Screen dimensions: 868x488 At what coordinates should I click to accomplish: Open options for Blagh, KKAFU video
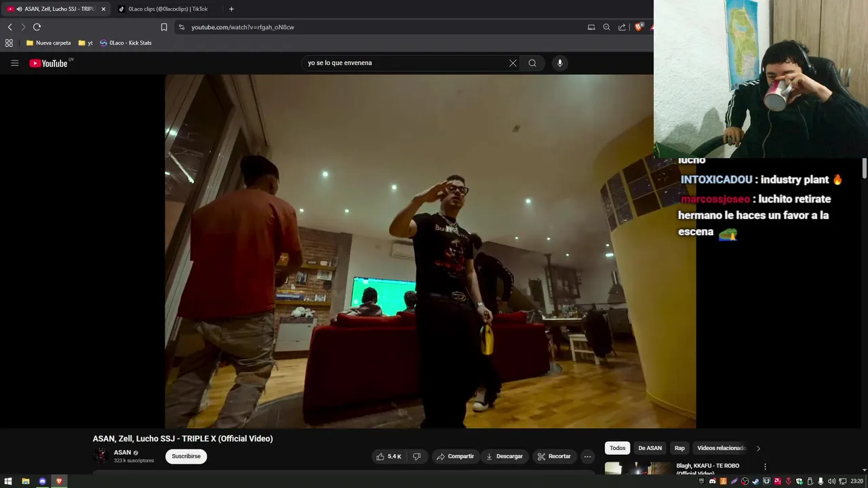(765, 466)
